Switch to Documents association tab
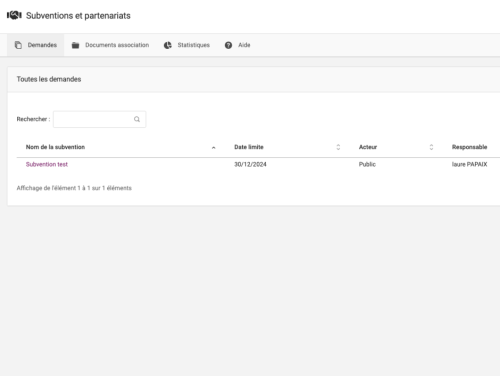500x376 pixels. click(x=110, y=45)
